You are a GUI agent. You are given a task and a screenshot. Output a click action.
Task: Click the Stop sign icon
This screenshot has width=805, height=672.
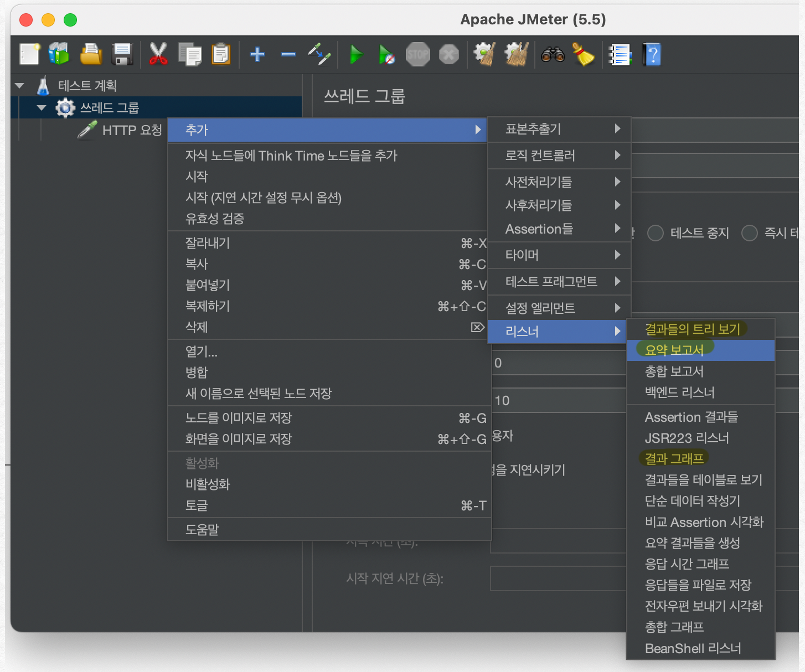(x=418, y=54)
